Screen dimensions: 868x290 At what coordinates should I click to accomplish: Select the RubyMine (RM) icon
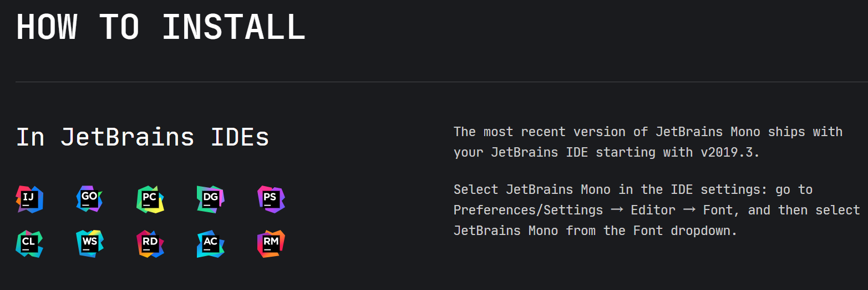point(271,244)
